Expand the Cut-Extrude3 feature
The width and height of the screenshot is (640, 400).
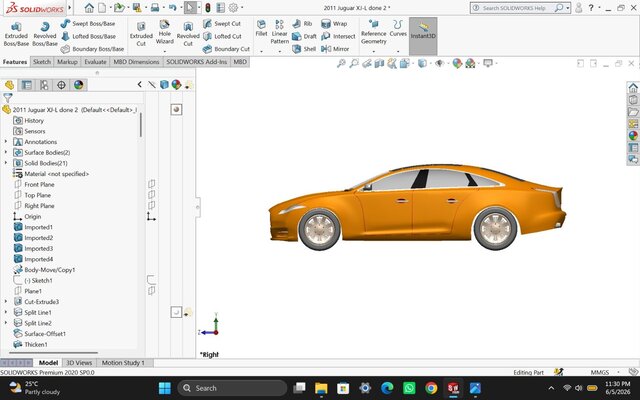6,302
